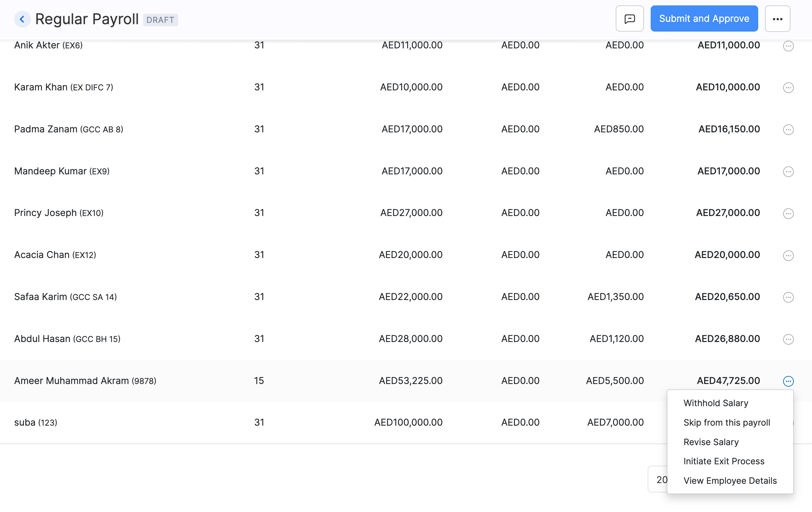Click three-dot icon for Princy Joseph row
812x512 pixels.
click(788, 213)
